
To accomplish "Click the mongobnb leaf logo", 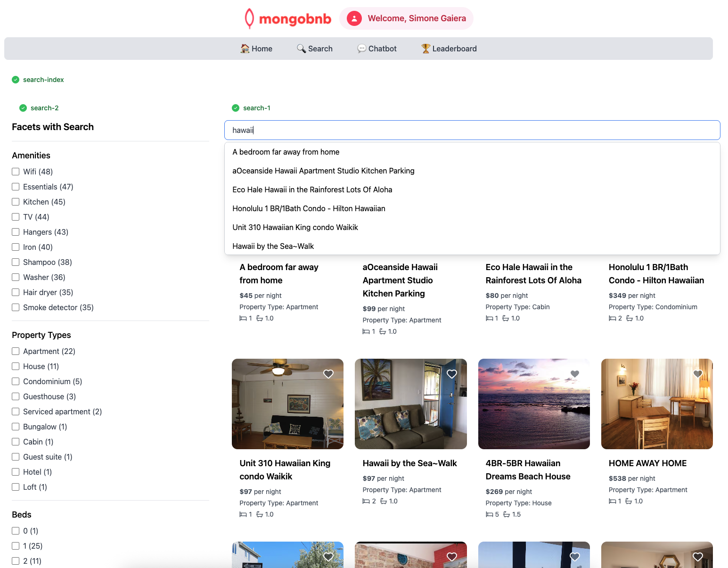I will coord(249,18).
